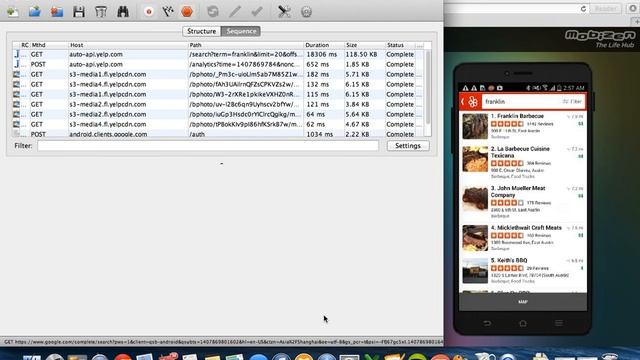This screenshot has height=360, width=640.
Task: Click the 18306 ms duration cell
Action: pos(322,54)
